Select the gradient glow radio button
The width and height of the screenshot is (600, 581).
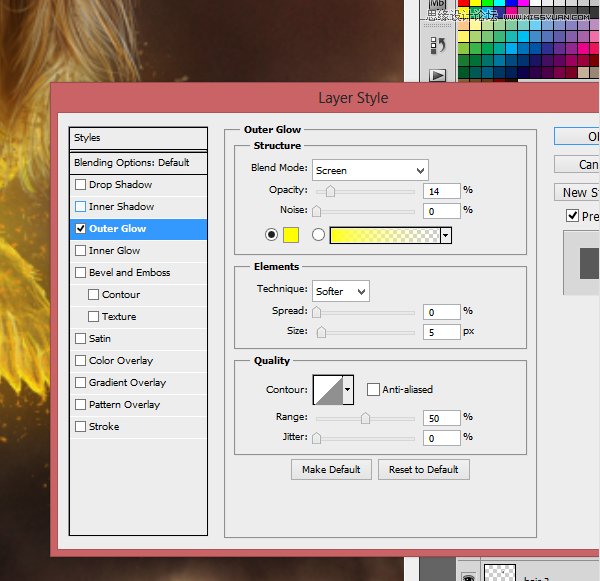(x=319, y=235)
